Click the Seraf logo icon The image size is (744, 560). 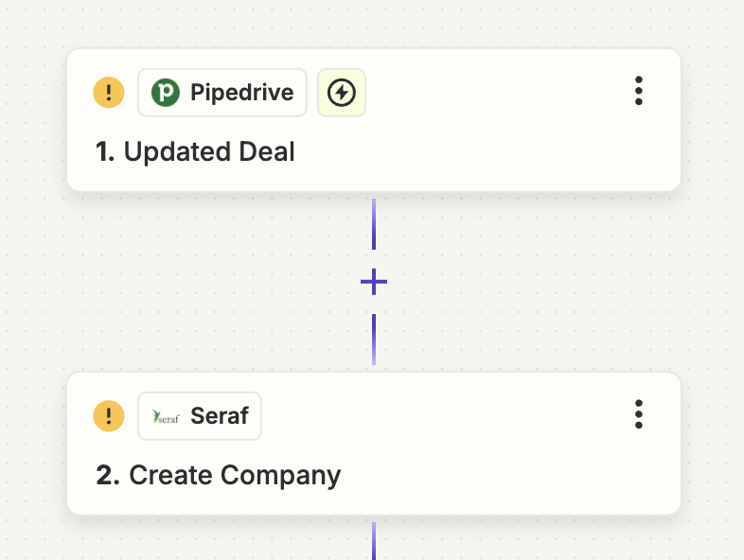(x=166, y=416)
